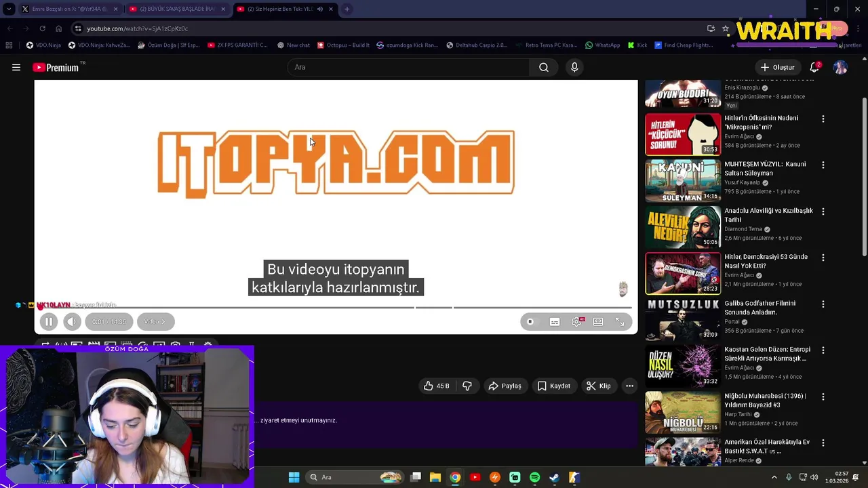Open options for 'Niğbolu Muharebesi' video
This screenshot has height=488, width=868.
823,396
